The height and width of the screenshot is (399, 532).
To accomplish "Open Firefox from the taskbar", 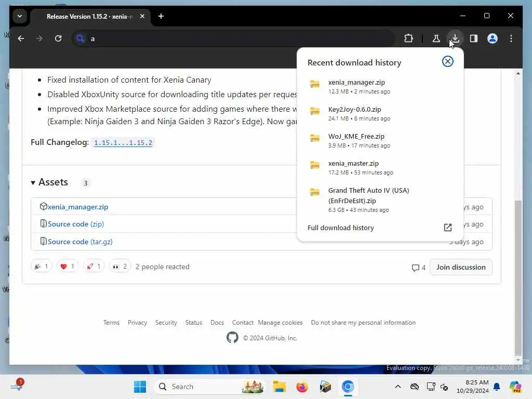I will (x=302, y=387).
